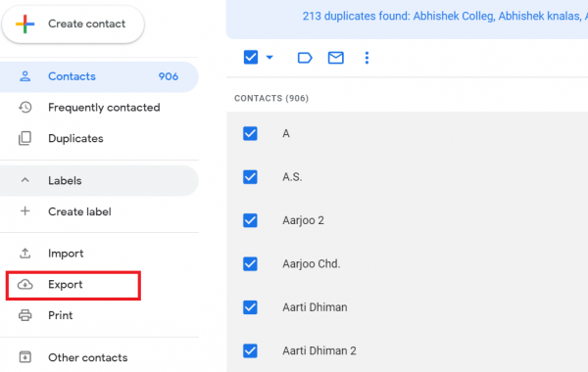Click the copy icon beside Duplicates
The image size is (588, 372).
pos(25,138)
